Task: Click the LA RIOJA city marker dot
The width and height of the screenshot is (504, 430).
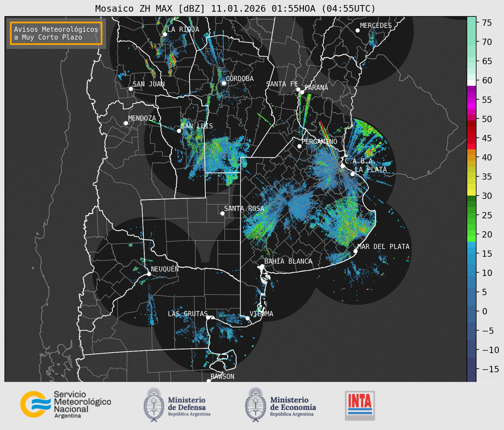Action: click(x=165, y=34)
